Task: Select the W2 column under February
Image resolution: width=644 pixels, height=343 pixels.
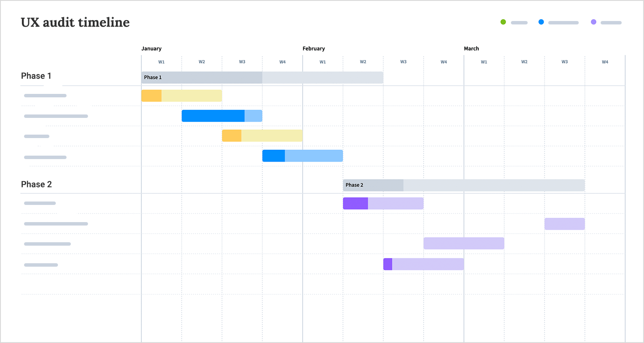Action: click(x=363, y=62)
